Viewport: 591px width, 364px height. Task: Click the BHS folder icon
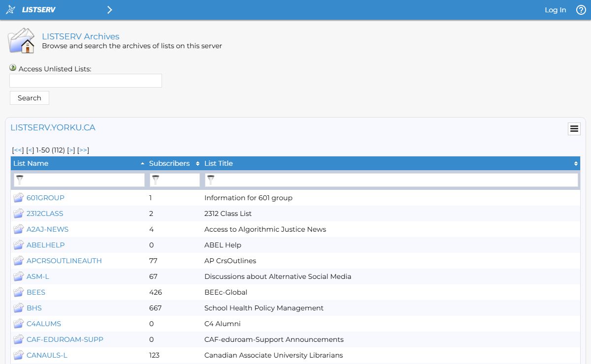tap(19, 308)
